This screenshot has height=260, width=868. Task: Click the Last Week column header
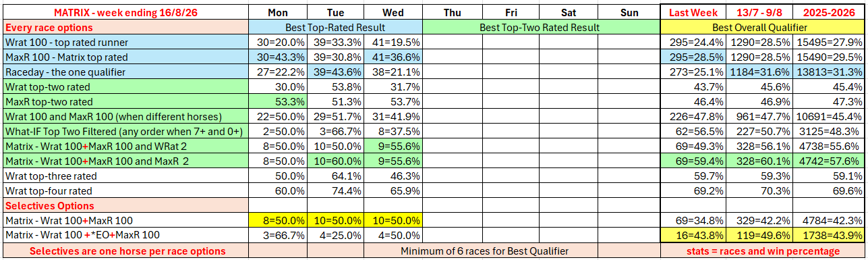coord(693,12)
